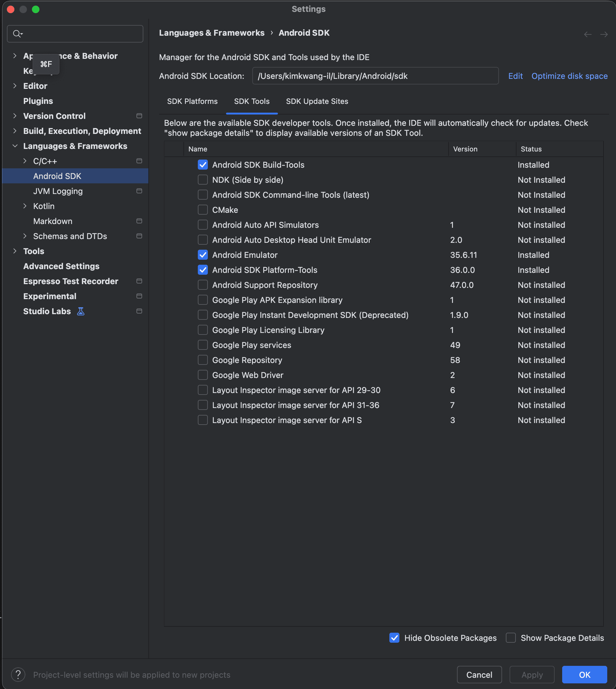Screen dimensions: 616x689
Task: Enable Show Package Details checkbox
Action: pyautogui.click(x=511, y=638)
